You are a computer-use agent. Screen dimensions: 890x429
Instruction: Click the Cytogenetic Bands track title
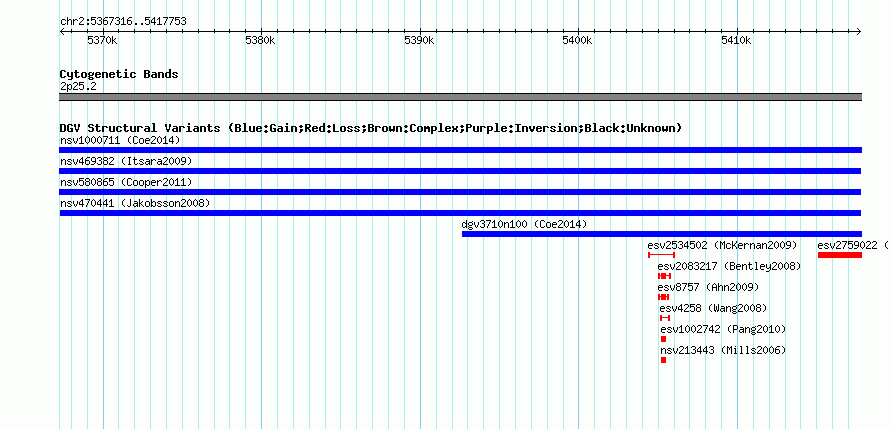119,74
